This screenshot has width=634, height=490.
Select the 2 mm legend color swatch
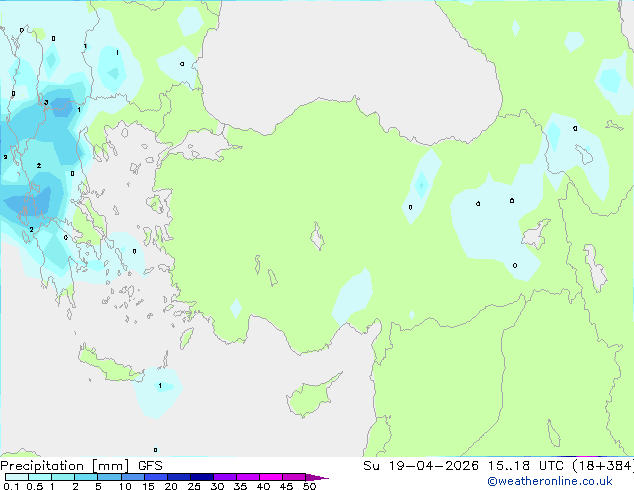pyautogui.click(x=86, y=477)
